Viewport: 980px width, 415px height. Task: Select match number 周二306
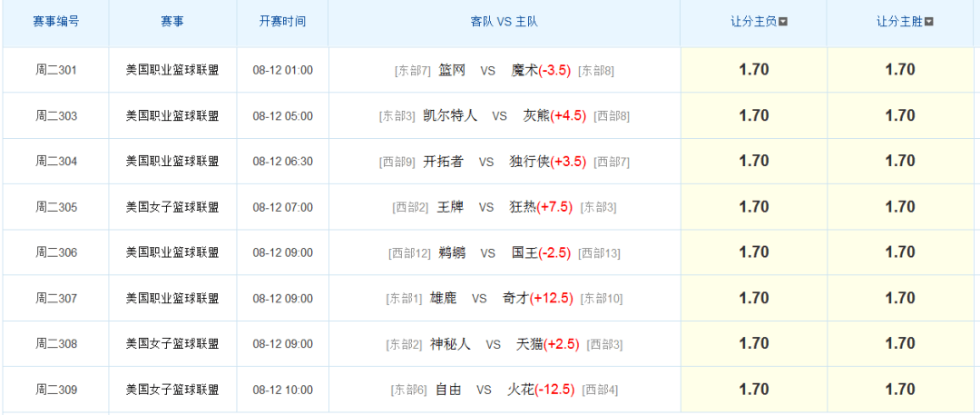tap(56, 252)
